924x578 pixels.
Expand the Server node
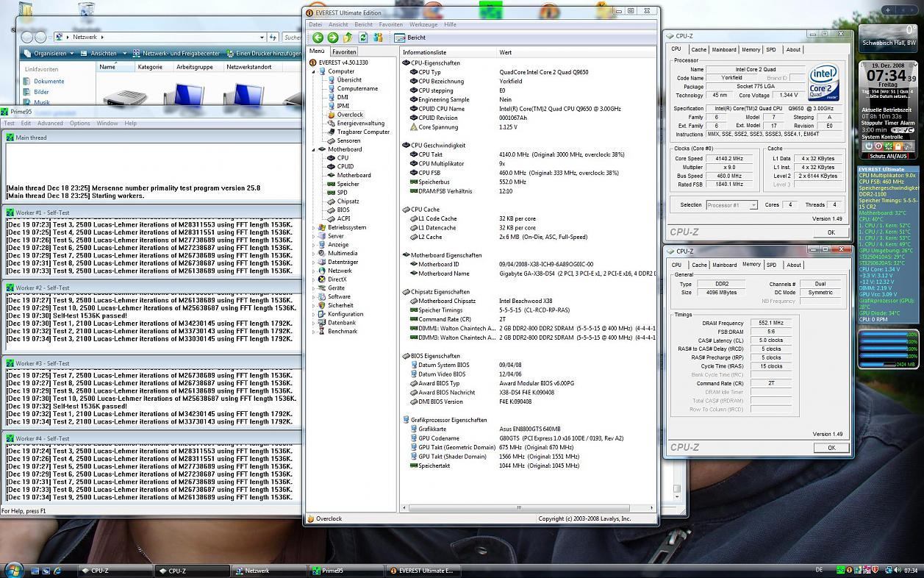click(313, 236)
